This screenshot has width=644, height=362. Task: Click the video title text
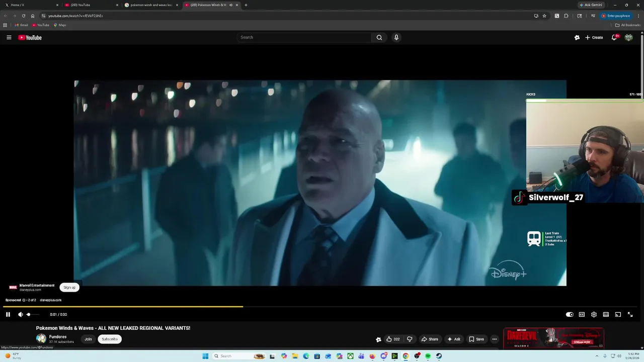[113, 328]
